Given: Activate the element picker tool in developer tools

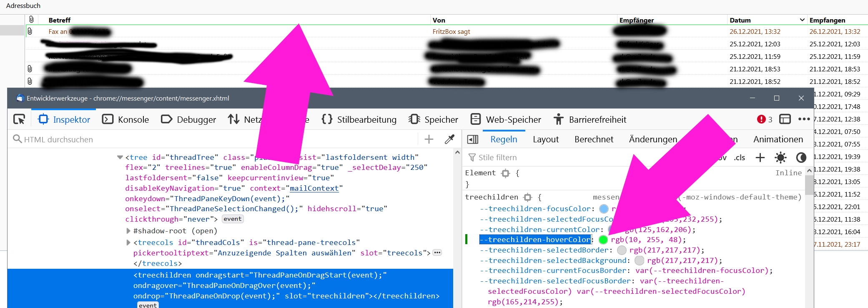Looking at the screenshot, I should (19, 120).
